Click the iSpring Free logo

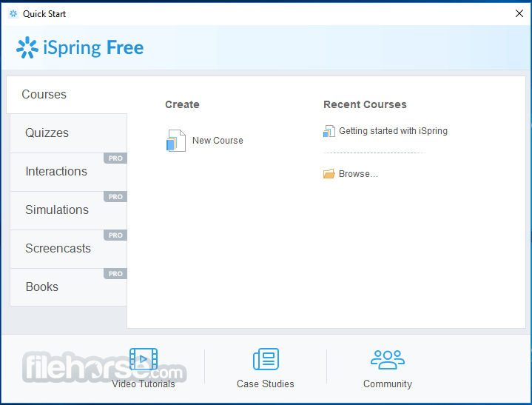(x=80, y=47)
